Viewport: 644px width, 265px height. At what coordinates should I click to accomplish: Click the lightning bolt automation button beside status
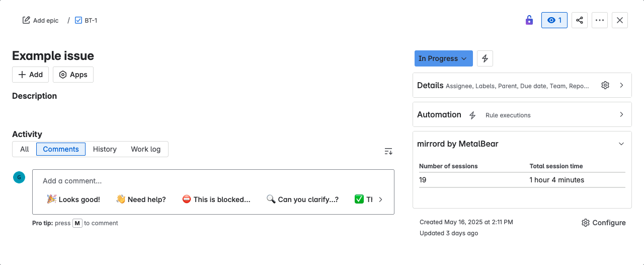tap(485, 58)
